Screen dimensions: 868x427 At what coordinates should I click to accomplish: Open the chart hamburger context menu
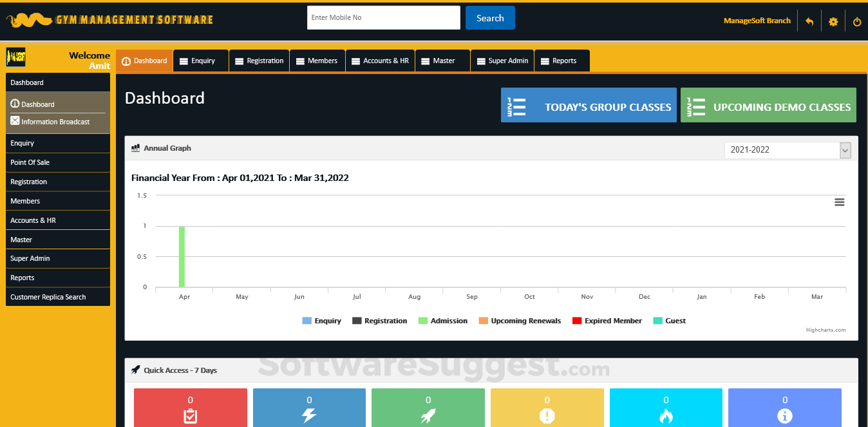click(839, 202)
